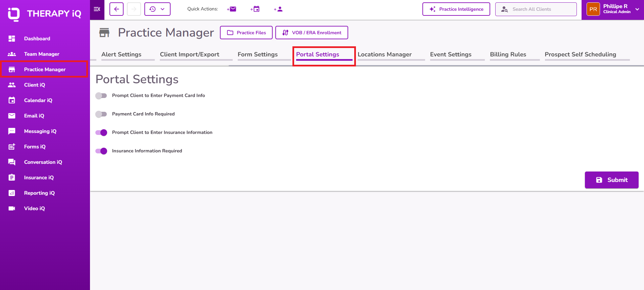Screen dimensions: 644x290
Task: Click the PR user avatar
Action: [x=593, y=9]
